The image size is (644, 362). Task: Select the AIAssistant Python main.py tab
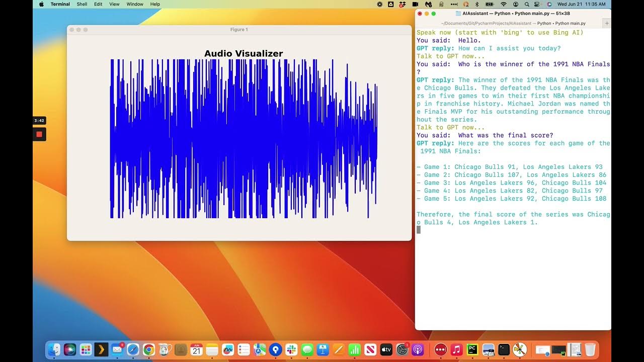(513, 23)
